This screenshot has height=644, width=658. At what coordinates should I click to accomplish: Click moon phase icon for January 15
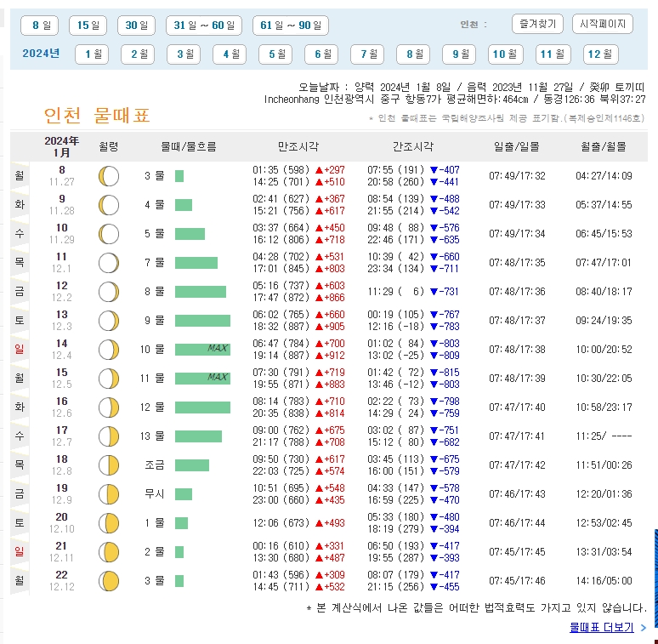tap(109, 379)
